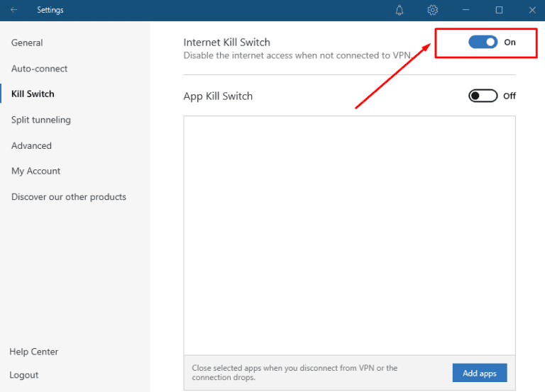Screen dimensions: 545x392
Task: Click the Settings title in header
Action: [50, 10]
